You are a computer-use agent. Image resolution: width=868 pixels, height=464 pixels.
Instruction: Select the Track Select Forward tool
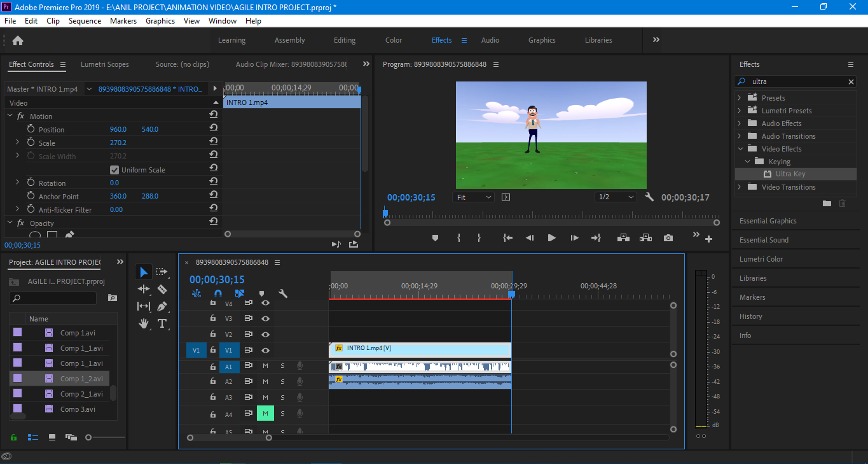162,272
